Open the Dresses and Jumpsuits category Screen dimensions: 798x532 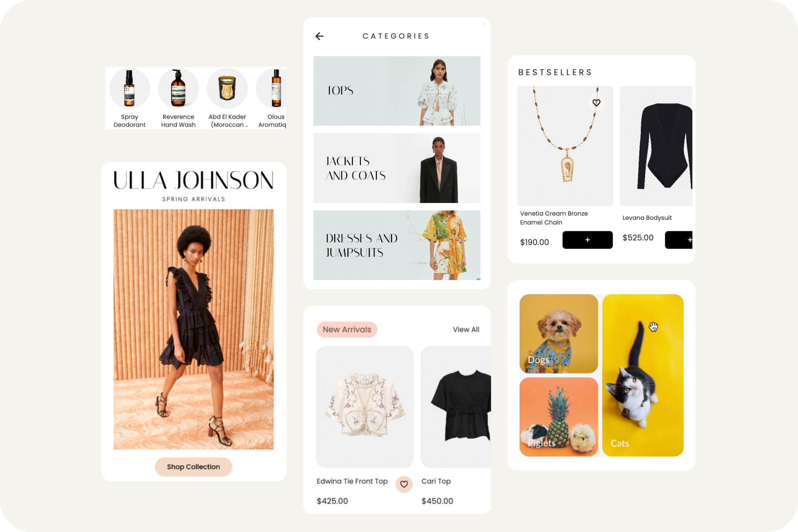(x=397, y=245)
